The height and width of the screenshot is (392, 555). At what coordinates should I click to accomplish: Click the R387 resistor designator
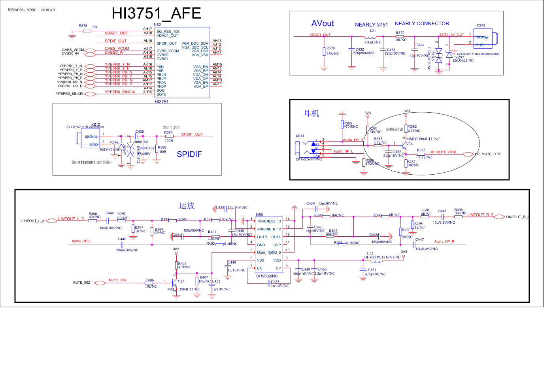click(412, 161)
